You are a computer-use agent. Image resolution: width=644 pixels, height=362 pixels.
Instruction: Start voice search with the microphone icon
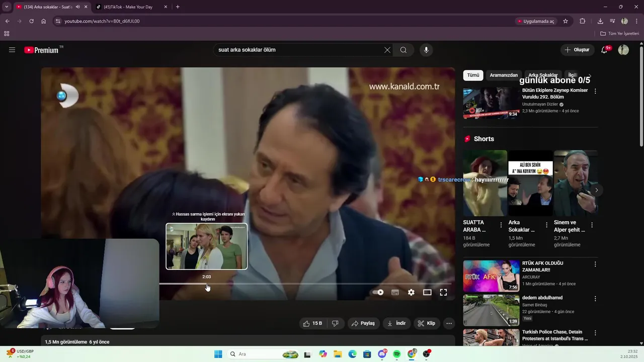tap(426, 50)
